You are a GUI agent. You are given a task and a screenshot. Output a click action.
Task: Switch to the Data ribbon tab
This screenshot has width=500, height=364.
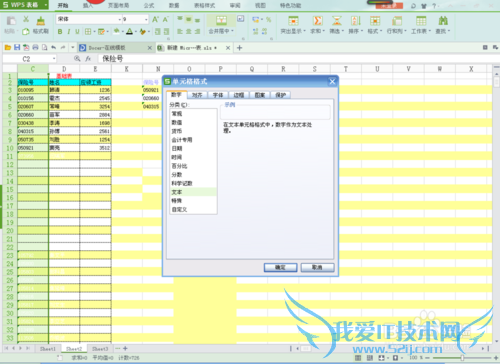(x=174, y=5)
